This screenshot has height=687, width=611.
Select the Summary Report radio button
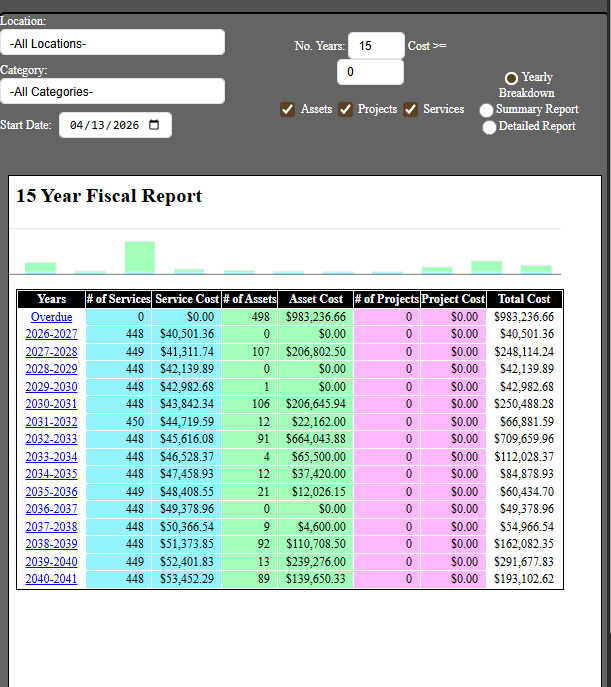point(486,110)
